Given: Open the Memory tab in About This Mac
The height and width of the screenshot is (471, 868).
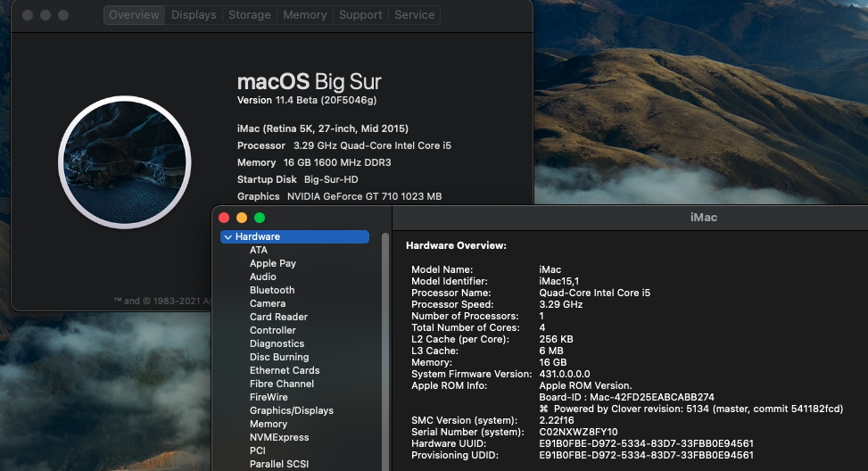Looking at the screenshot, I should pos(305,15).
